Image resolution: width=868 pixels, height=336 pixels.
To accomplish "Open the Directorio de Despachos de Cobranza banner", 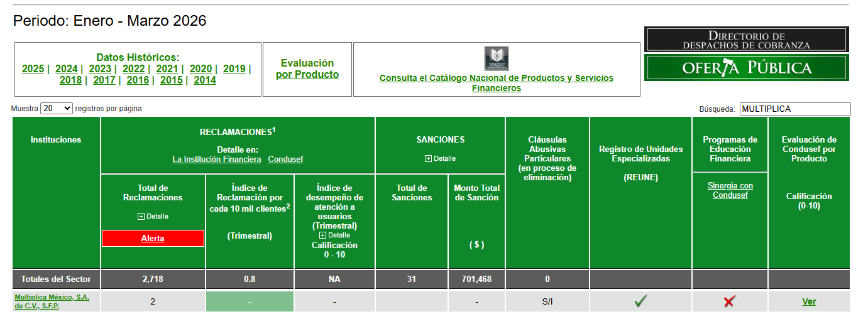I will (746, 40).
